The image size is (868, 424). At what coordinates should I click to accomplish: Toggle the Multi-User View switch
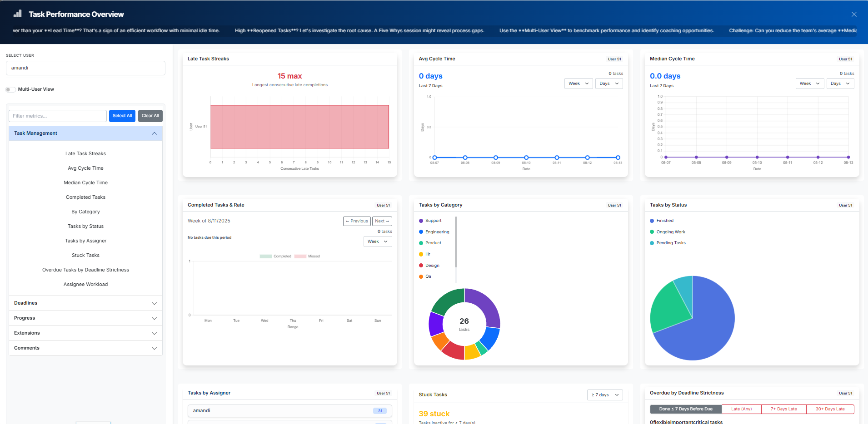coord(10,89)
